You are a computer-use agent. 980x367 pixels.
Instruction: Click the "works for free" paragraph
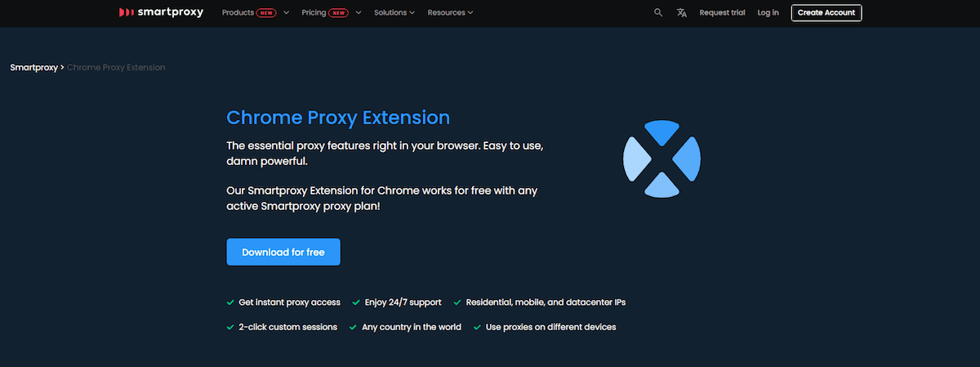pyautogui.click(x=382, y=199)
